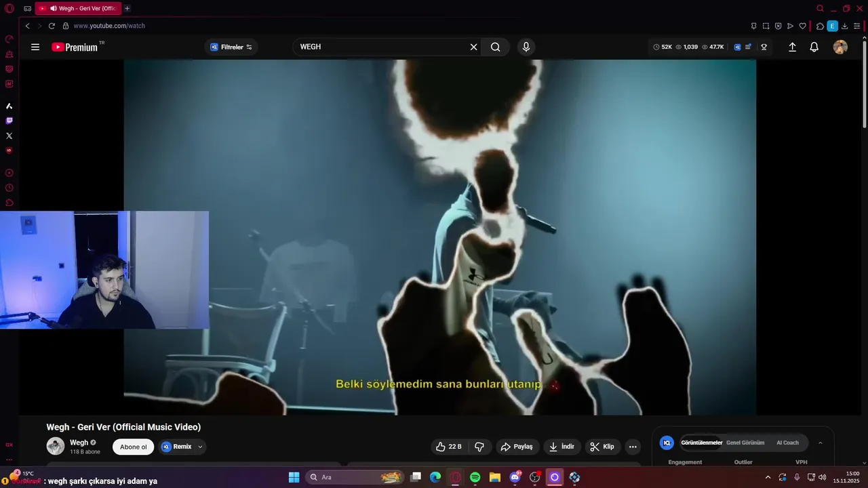
Task: Open the YouTube create upload icon
Action: tap(792, 47)
